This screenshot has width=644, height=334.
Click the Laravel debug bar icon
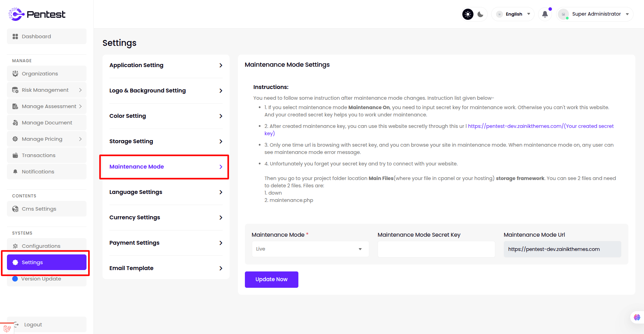7,328
